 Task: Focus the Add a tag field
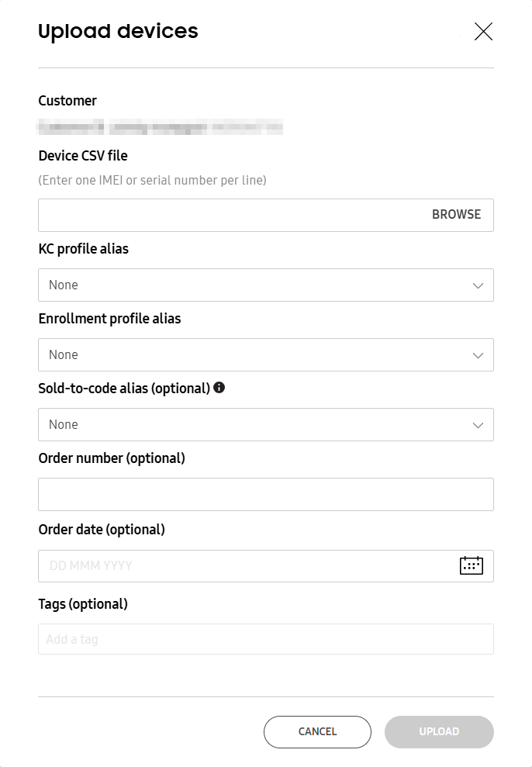pyautogui.click(x=266, y=638)
